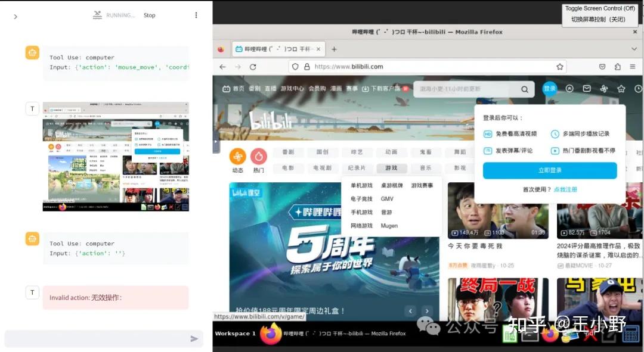
Task: Click the blue 登录 avatar button
Action: (x=550, y=89)
